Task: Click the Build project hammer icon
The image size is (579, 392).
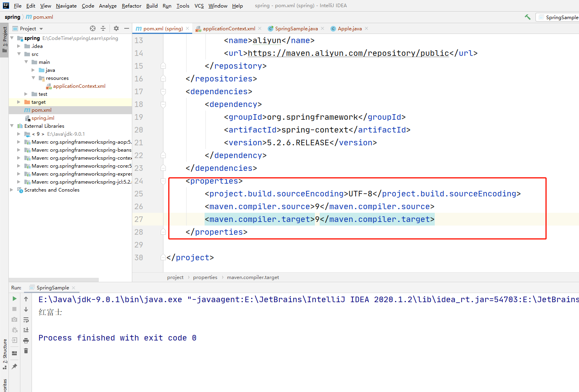Action: pyautogui.click(x=528, y=17)
